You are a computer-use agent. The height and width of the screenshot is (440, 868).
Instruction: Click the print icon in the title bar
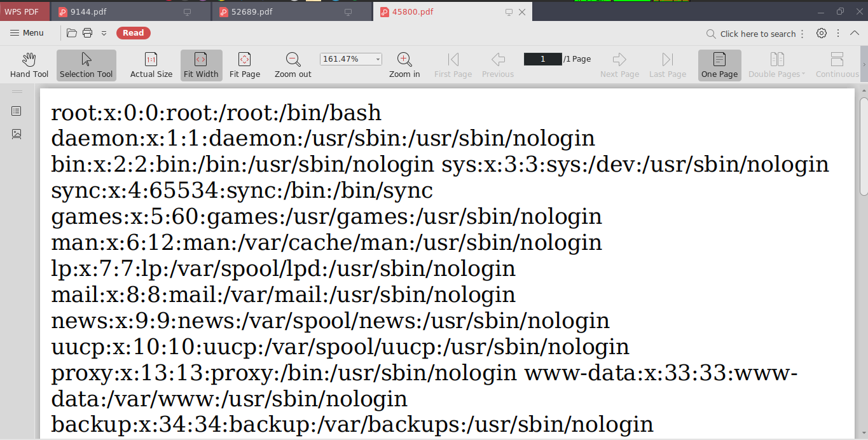click(x=87, y=32)
